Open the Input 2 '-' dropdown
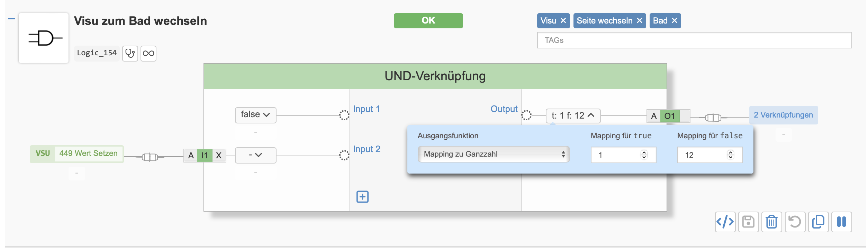868x251 pixels. (x=255, y=155)
